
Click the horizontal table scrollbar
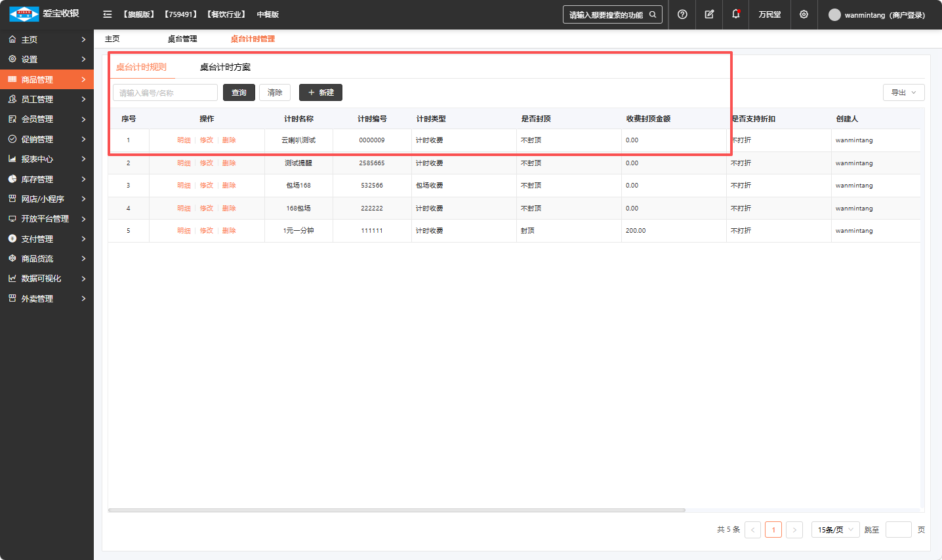397,510
